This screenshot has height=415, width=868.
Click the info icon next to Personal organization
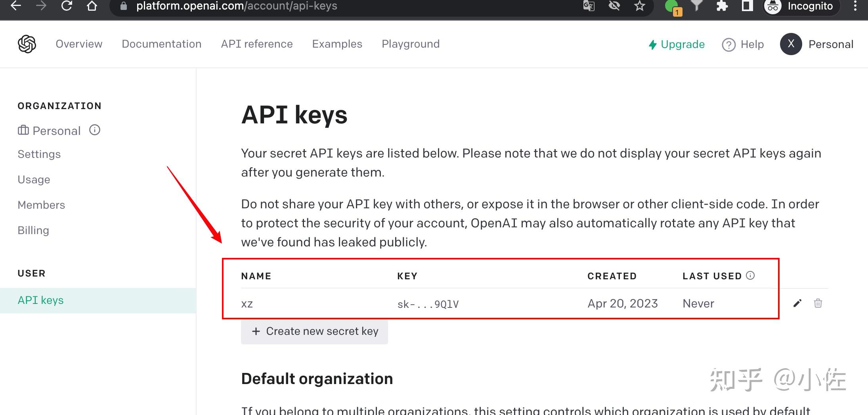pyautogui.click(x=94, y=130)
